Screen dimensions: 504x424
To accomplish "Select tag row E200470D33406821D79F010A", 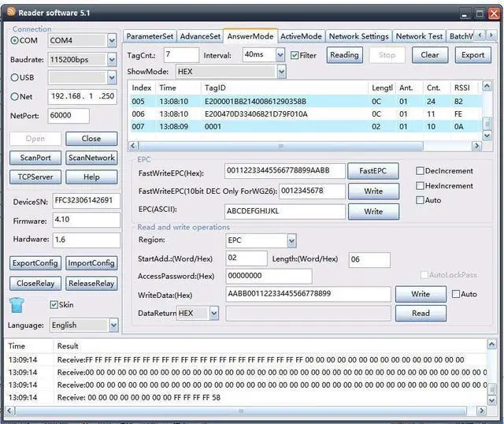I will pos(256,114).
